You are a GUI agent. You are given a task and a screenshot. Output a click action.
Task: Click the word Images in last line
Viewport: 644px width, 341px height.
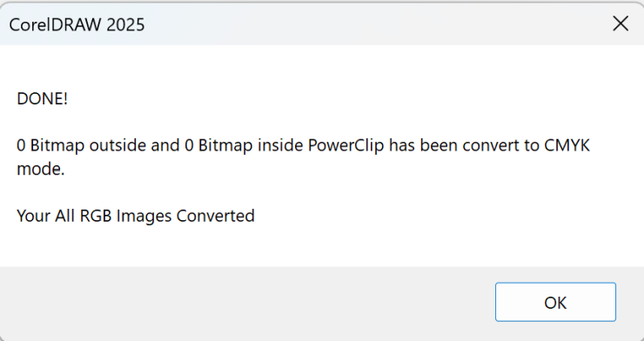click(x=144, y=217)
